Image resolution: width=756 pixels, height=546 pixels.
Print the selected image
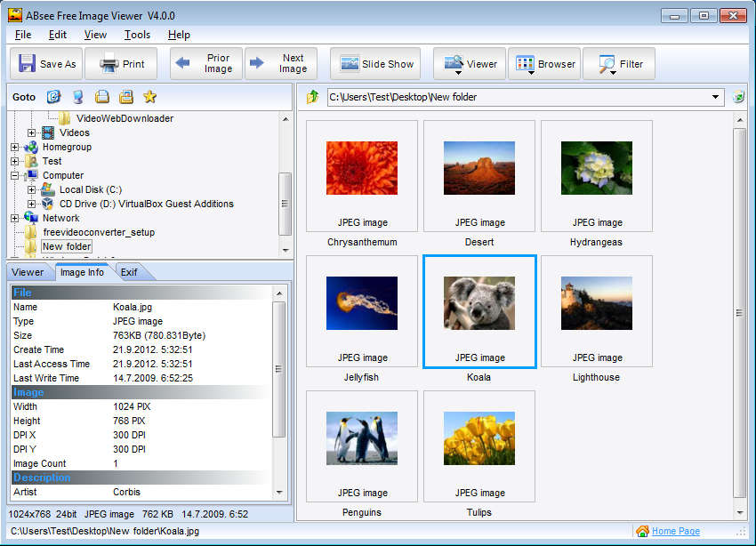[x=122, y=64]
